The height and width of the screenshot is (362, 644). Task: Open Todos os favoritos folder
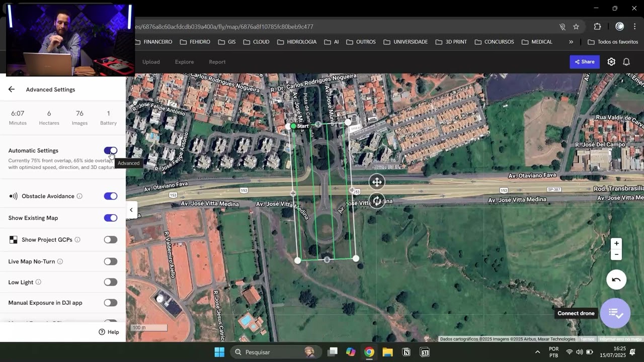613,42
